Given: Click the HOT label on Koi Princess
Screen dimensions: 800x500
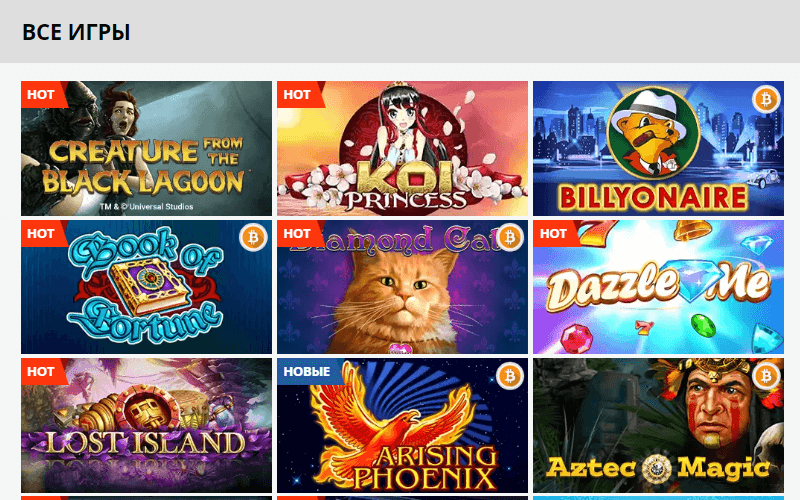Looking at the screenshot, I should 300,94.
